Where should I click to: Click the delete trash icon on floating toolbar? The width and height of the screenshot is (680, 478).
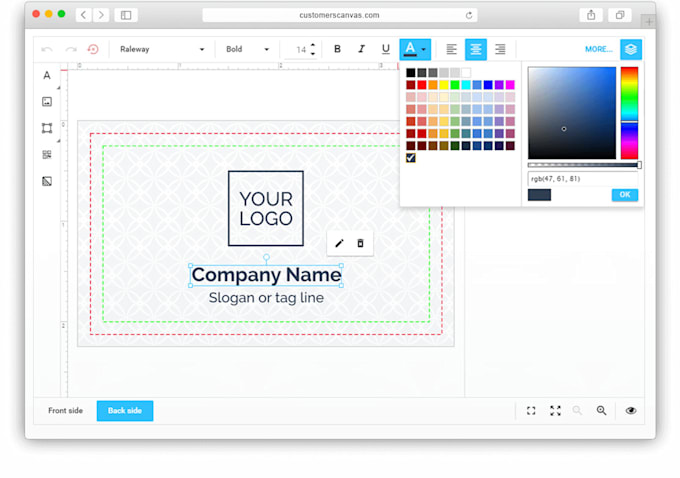pos(360,243)
